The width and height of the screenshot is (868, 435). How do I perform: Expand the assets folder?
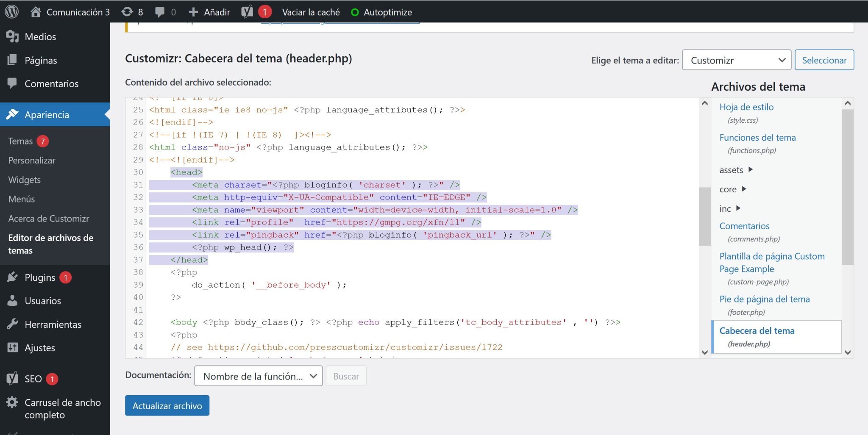pos(751,169)
